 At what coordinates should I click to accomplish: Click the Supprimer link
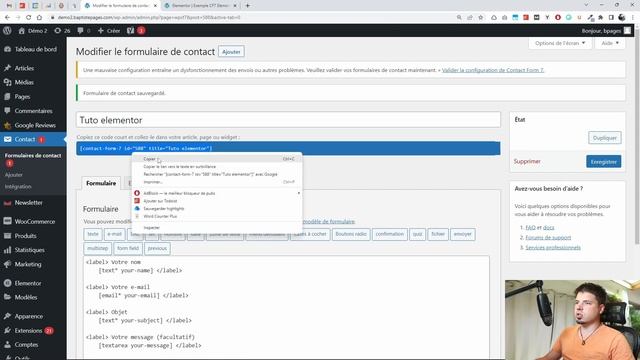(527, 162)
